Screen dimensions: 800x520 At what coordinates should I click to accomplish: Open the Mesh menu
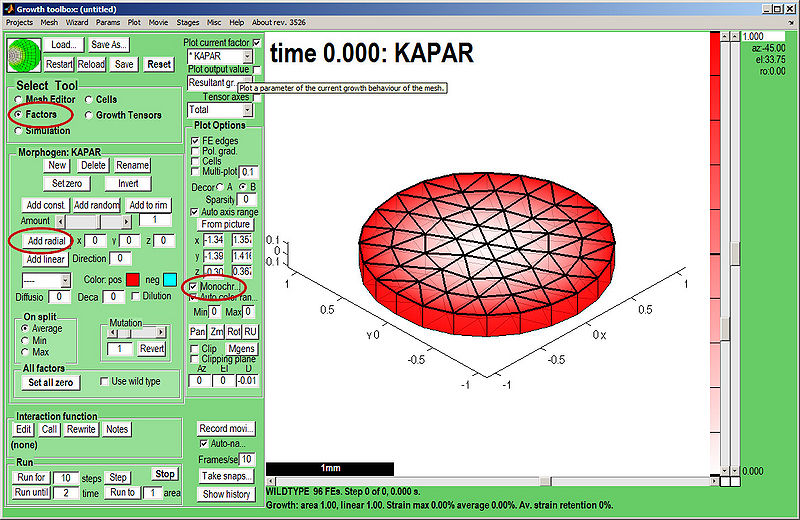49,21
